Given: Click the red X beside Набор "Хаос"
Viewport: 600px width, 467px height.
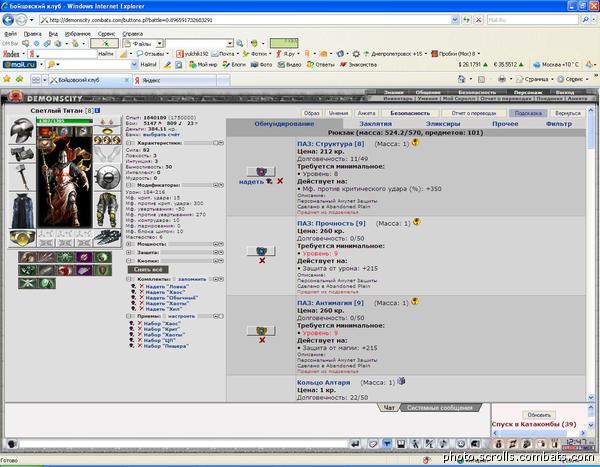Looking at the screenshot, I should (140, 323).
